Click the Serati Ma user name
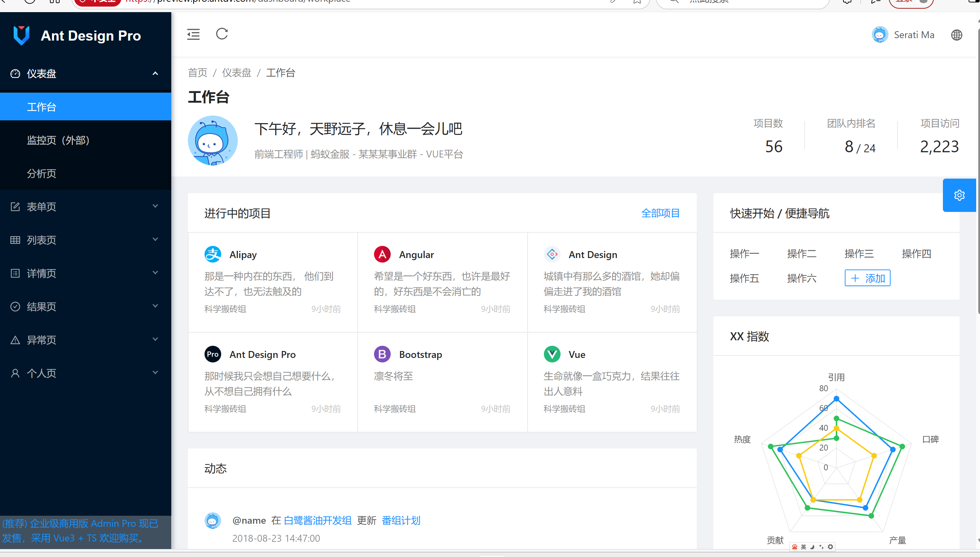The height and width of the screenshot is (557, 980). pyautogui.click(x=914, y=35)
